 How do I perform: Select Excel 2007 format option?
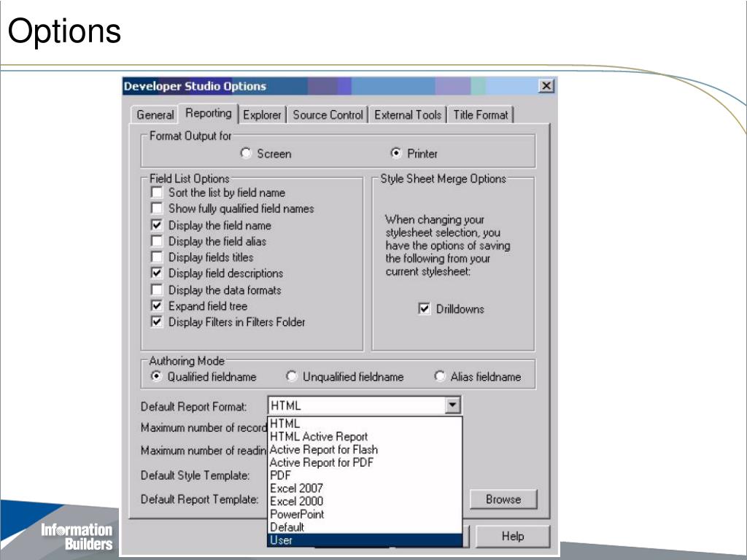365,488
